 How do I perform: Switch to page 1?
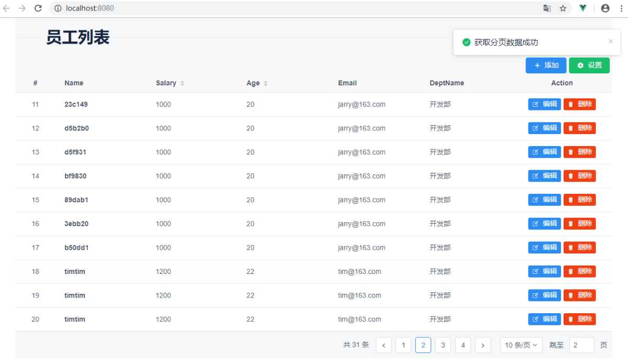(403, 345)
